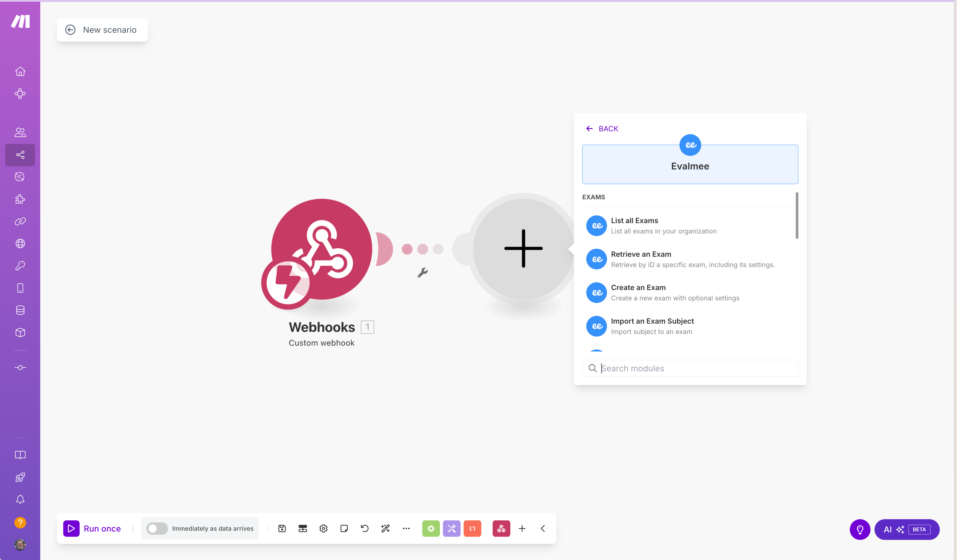Open the orange Help question mark
The height and width of the screenshot is (560, 957).
pos(20,522)
